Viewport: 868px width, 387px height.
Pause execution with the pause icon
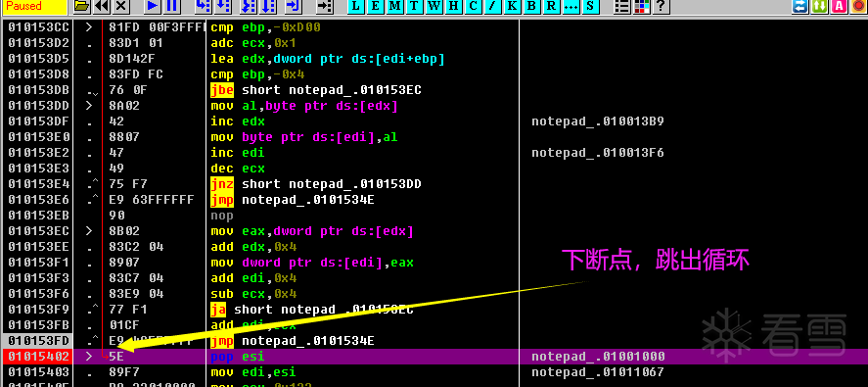pos(172,7)
